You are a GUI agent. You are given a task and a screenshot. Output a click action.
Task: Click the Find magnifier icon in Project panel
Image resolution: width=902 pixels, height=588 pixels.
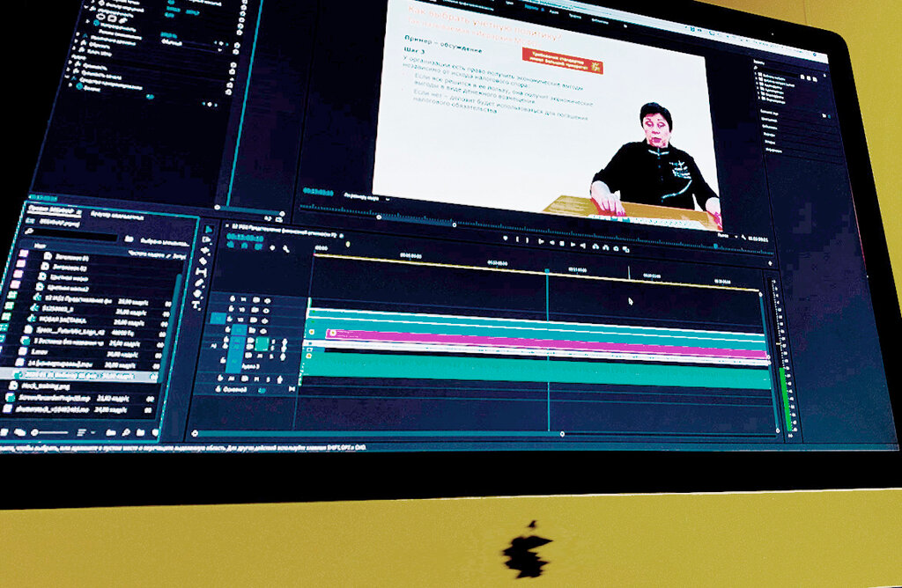[126, 432]
